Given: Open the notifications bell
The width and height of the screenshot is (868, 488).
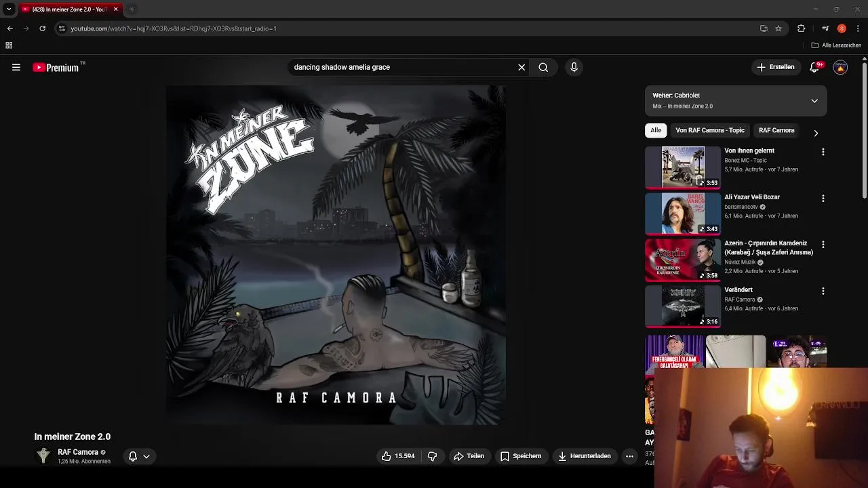Looking at the screenshot, I should coord(815,67).
